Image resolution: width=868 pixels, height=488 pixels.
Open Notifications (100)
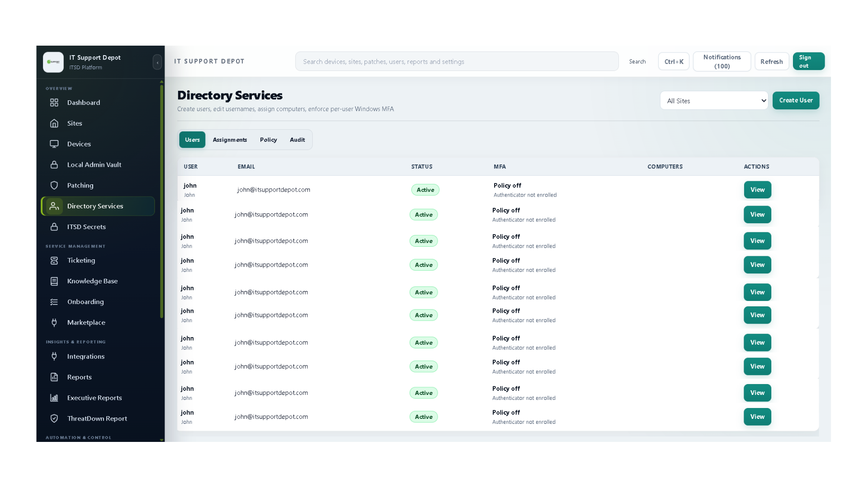(x=722, y=62)
